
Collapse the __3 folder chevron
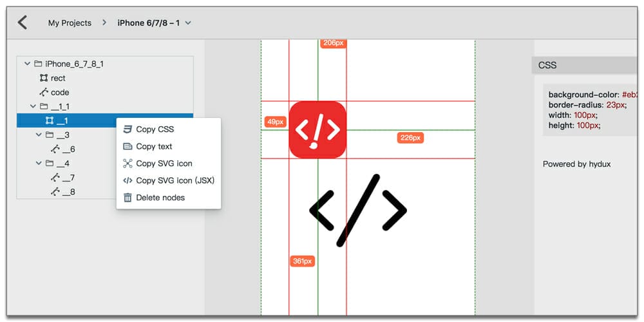(39, 135)
